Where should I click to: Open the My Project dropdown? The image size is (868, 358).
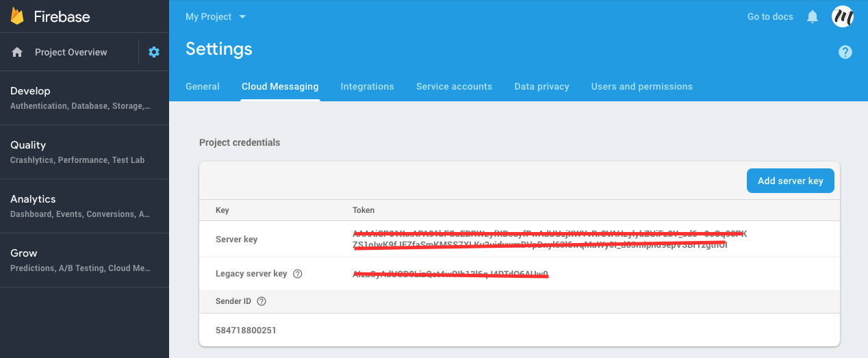215,16
